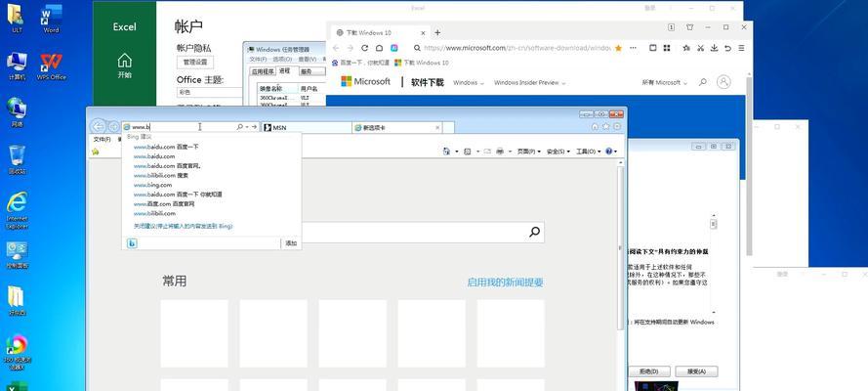Select the 应用程序 tab in Task Manager
The image size is (868, 391).
click(x=263, y=71)
